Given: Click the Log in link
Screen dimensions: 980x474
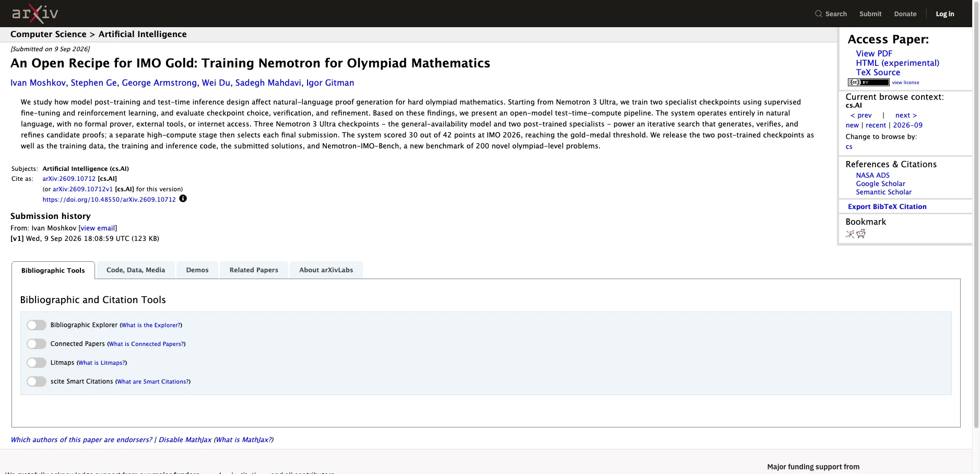Looking at the screenshot, I should (945, 14).
